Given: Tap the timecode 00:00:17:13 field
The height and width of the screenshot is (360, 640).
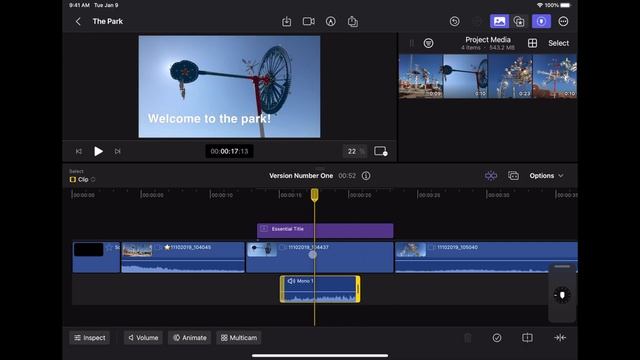Looking at the screenshot, I should [x=229, y=151].
